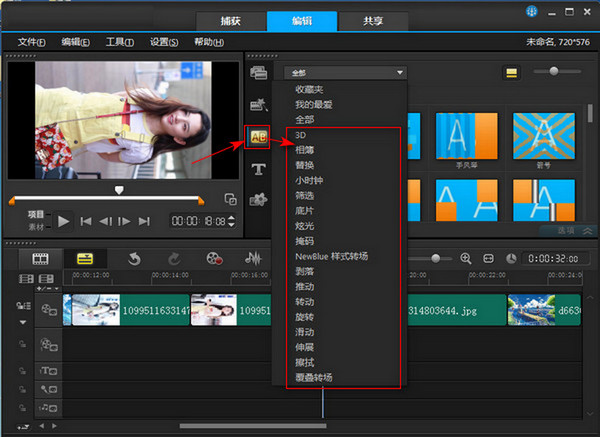Select the 手风琴 transition thumbnail

pyautogui.click(x=466, y=136)
